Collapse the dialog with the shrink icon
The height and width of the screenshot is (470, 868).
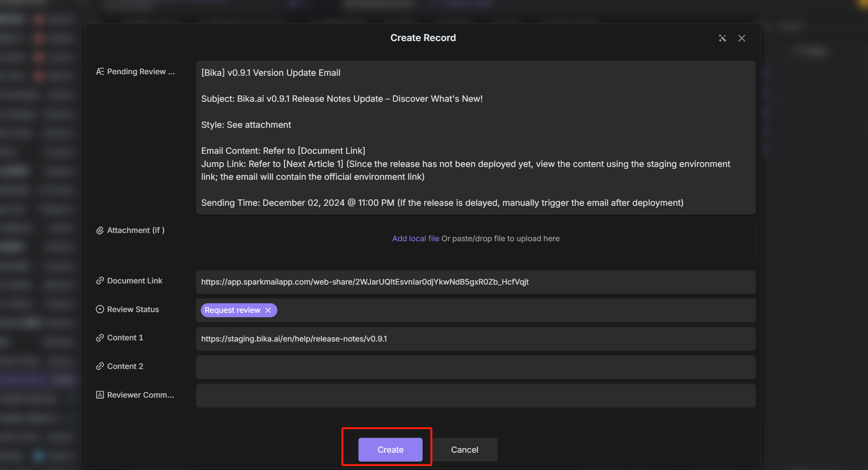click(722, 38)
